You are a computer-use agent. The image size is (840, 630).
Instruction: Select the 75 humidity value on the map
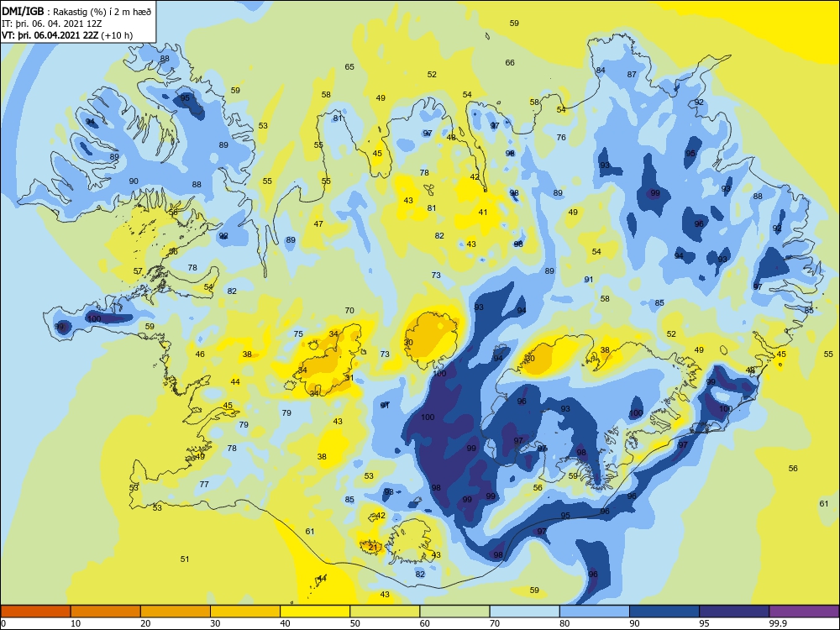pos(298,333)
